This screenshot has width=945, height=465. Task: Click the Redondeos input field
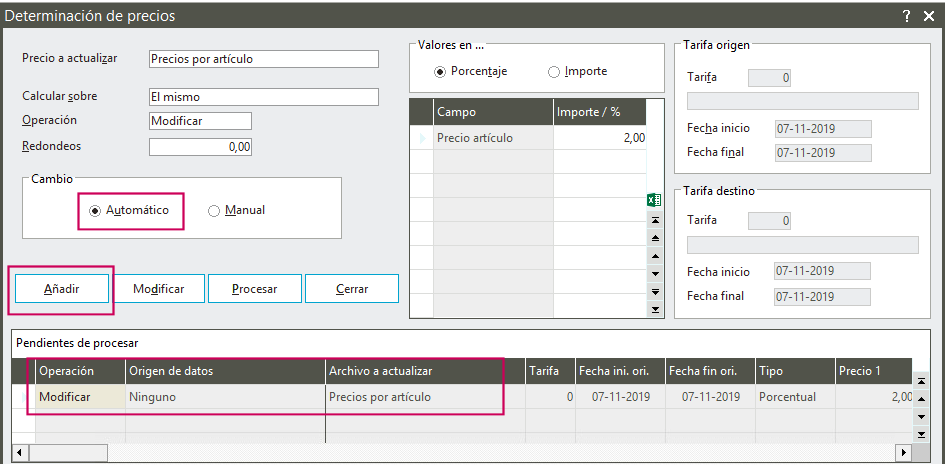tap(200, 147)
